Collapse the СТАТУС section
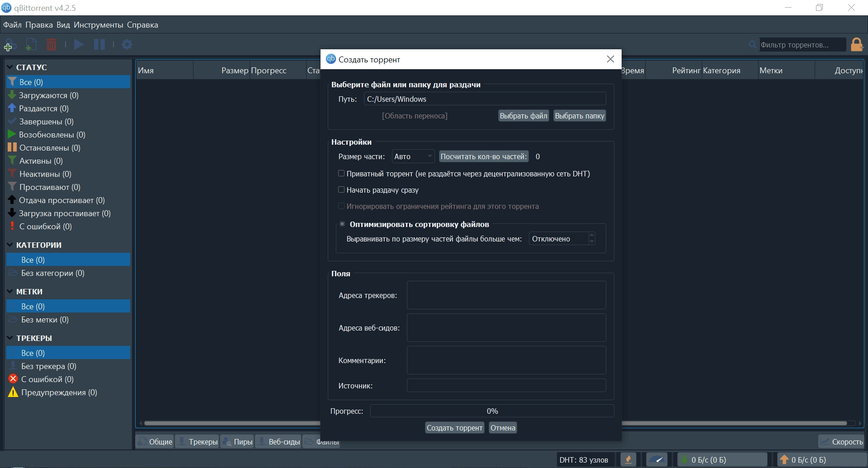Image resolution: width=868 pixels, height=468 pixels. point(10,67)
